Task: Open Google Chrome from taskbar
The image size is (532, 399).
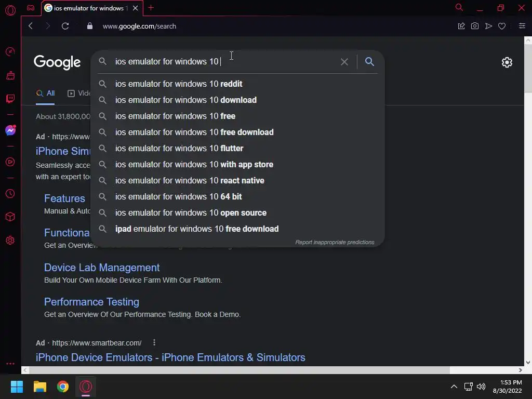Action: (63, 387)
